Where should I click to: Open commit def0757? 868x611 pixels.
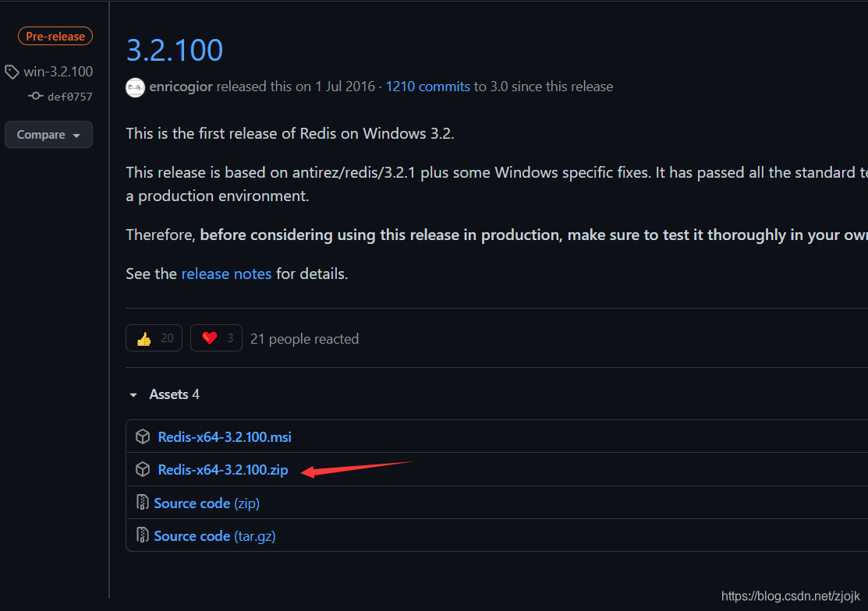pos(69,97)
